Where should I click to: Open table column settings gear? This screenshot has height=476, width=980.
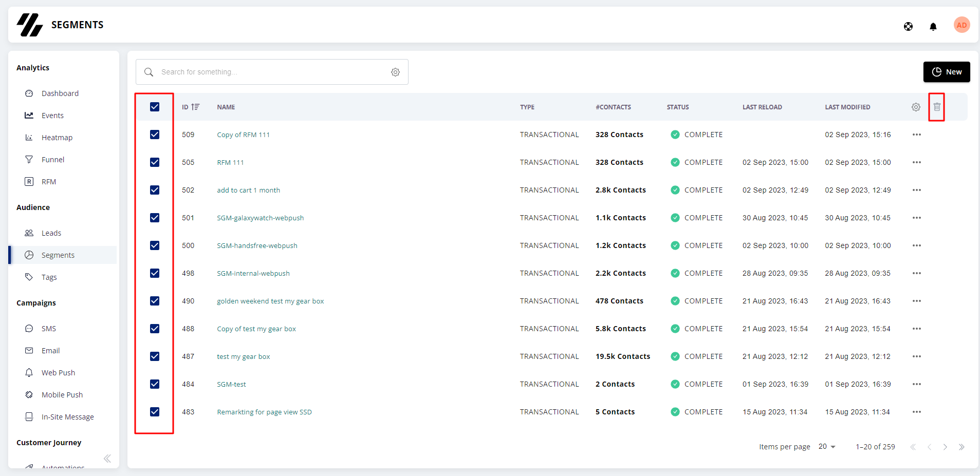click(x=916, y=107)
